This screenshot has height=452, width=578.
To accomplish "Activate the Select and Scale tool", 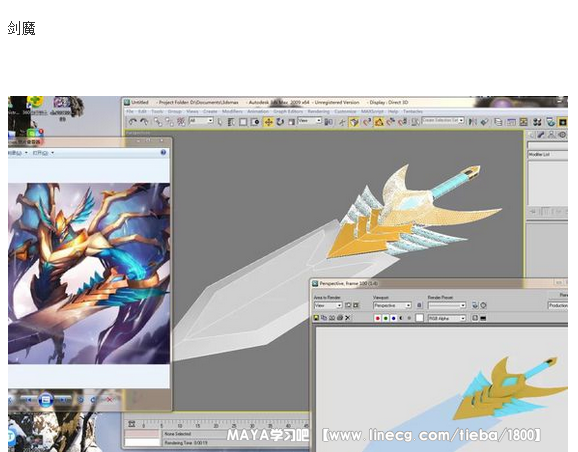I will pos(291,122).
